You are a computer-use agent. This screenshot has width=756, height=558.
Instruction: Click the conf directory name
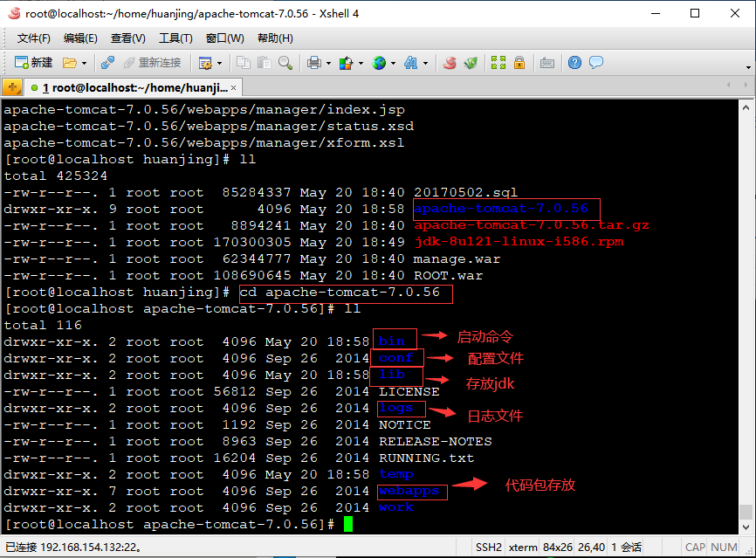[x=395, y=358]
